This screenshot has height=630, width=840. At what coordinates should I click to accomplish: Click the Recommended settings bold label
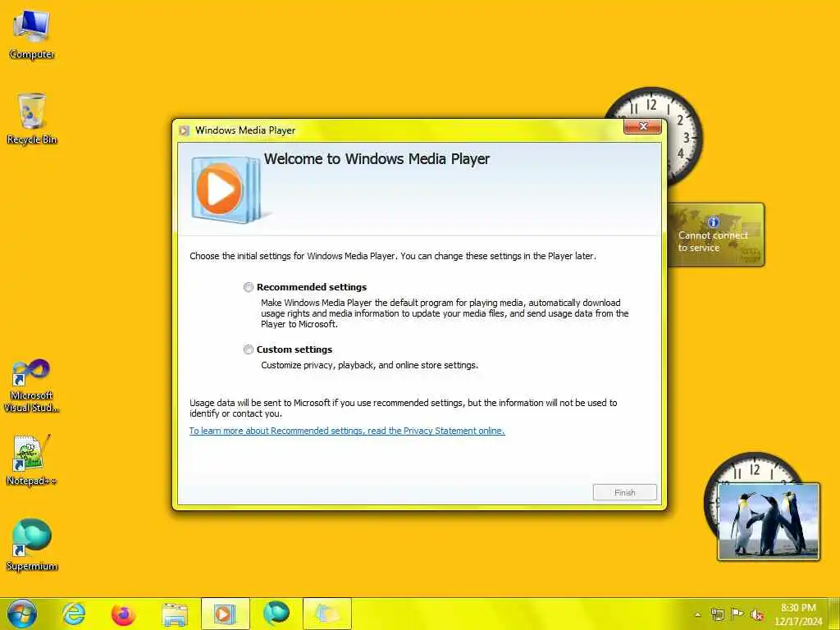click(312, 287)
